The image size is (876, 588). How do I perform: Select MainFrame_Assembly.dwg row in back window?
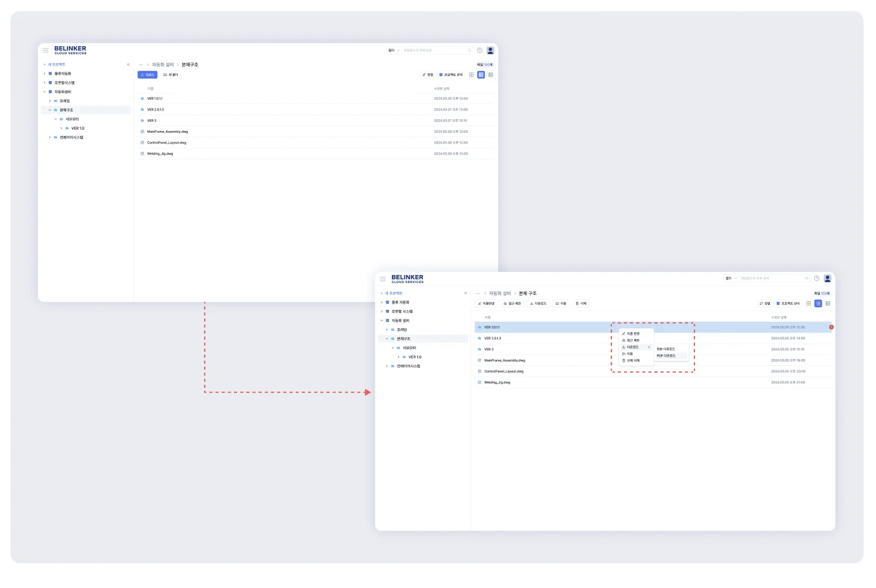pos(316,132)
